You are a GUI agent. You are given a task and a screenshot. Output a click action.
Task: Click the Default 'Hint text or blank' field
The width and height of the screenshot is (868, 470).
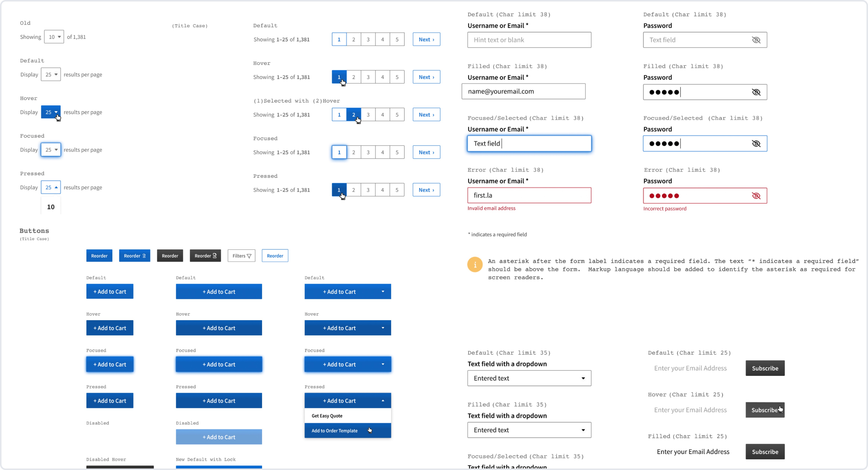coord(529,40)
